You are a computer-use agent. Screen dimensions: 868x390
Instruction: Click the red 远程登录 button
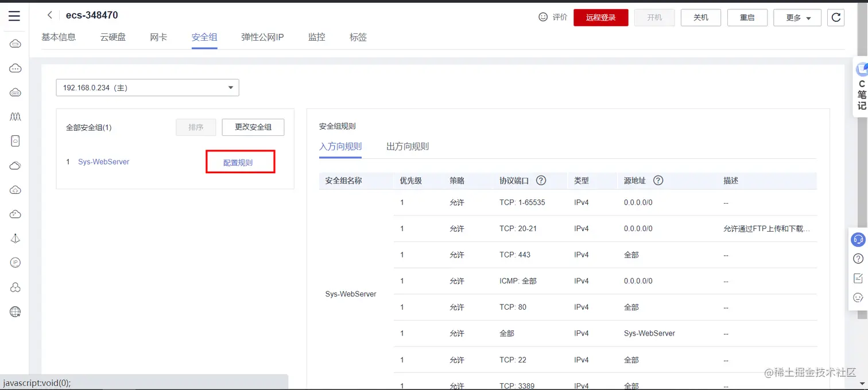[600, 18]
